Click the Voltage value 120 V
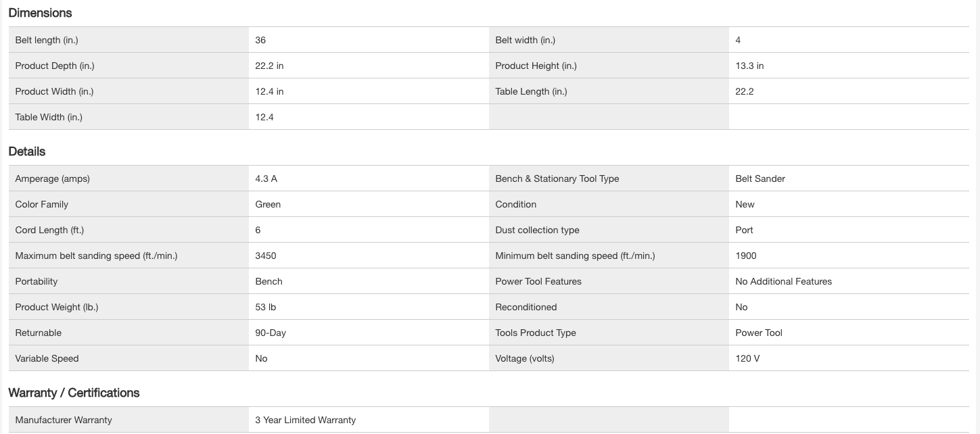980x434 pixels. point(747,358)
